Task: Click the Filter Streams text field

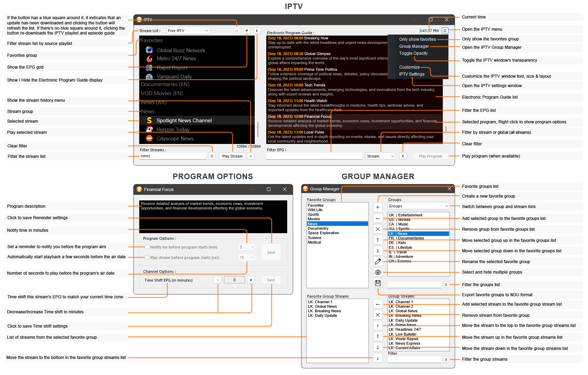Action: 173,156
